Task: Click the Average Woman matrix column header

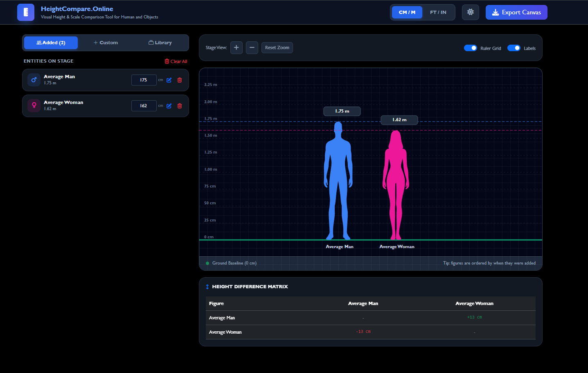Action: [x=474, y=303]
